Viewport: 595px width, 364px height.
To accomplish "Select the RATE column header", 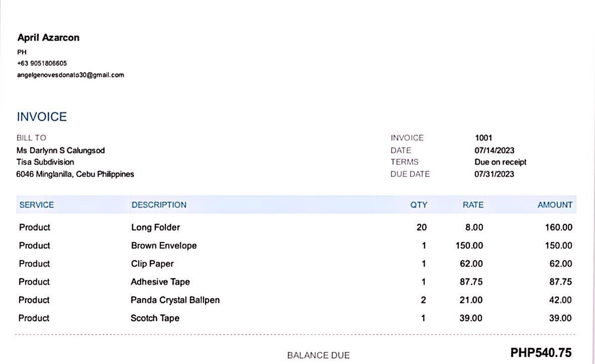I will point(473,205).
